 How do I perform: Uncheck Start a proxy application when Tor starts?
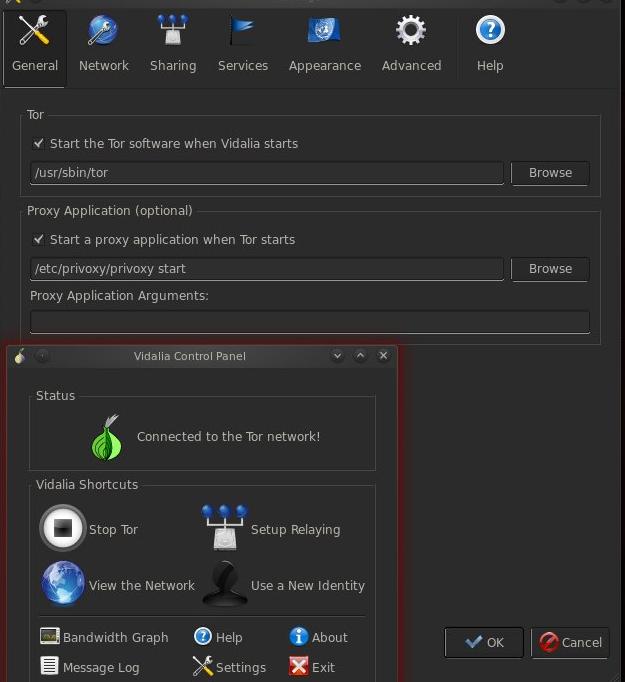tap(39, 240)
